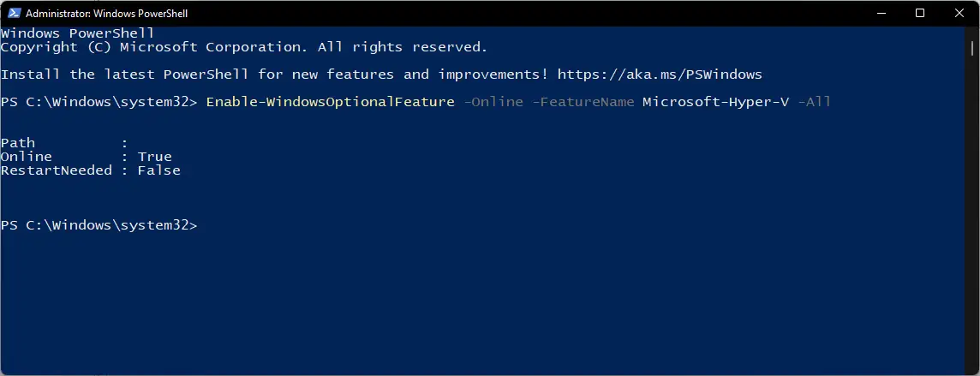Click the empty bottom PS C:\Windows\system32> prompt

[99, 225]
